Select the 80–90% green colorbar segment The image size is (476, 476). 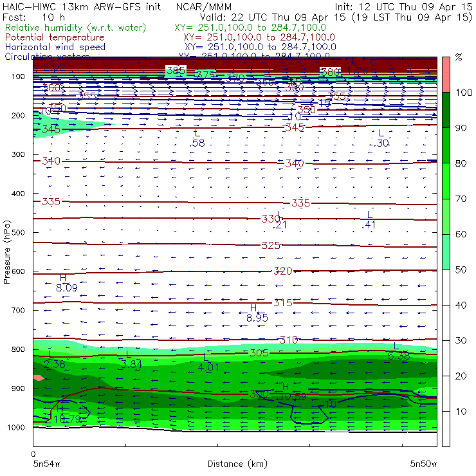[x=446, y=145]
